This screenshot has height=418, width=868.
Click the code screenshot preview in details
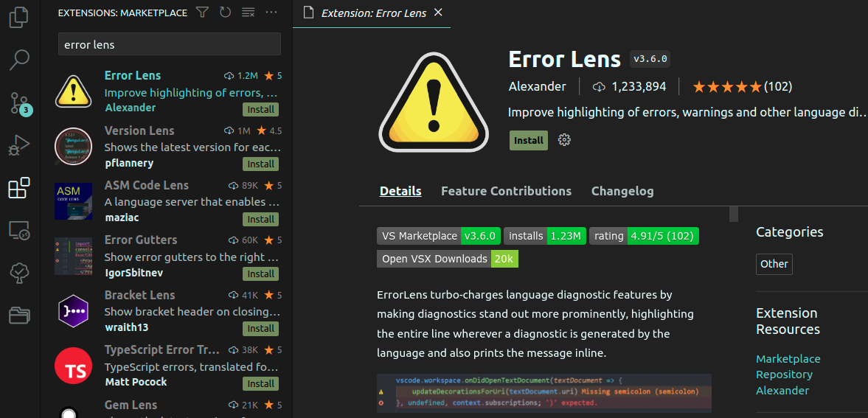(544, 393)
